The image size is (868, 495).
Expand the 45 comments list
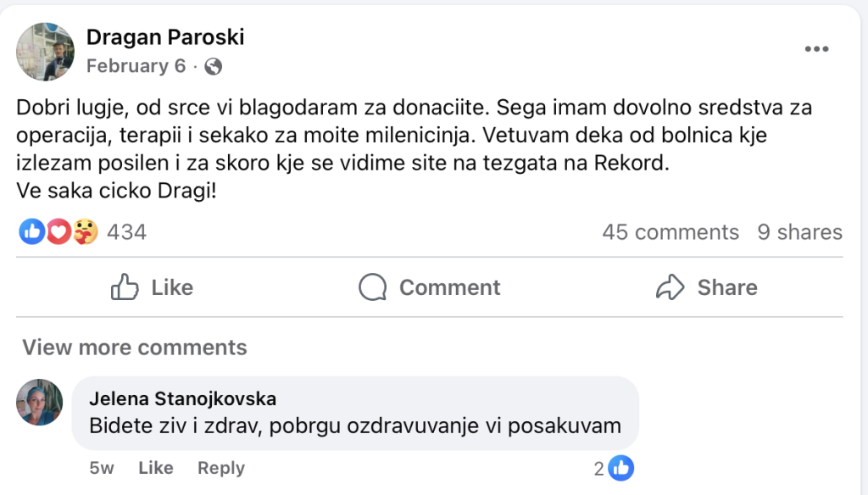pyautogui.click(x=670, y=232)
